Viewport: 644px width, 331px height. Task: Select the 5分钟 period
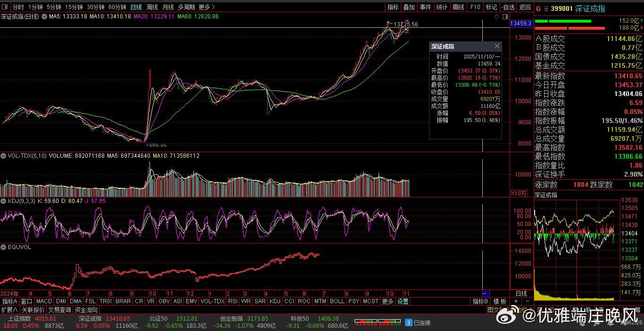click(54, 7)
